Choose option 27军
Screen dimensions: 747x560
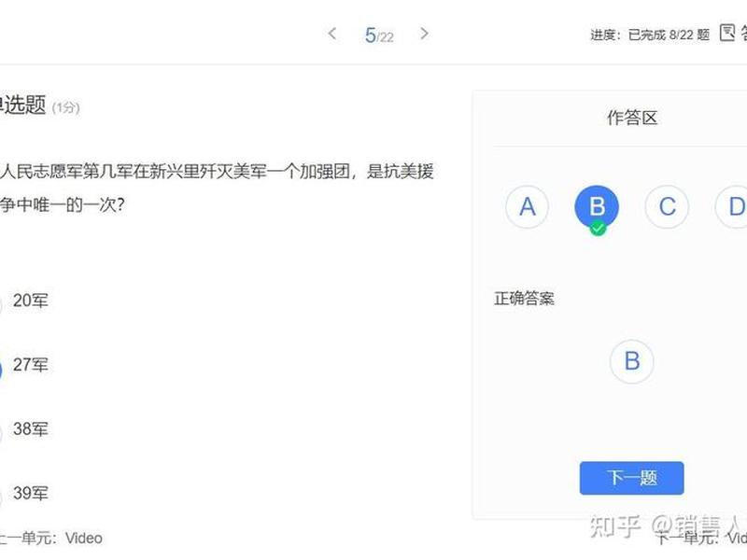tap(31, 365)
